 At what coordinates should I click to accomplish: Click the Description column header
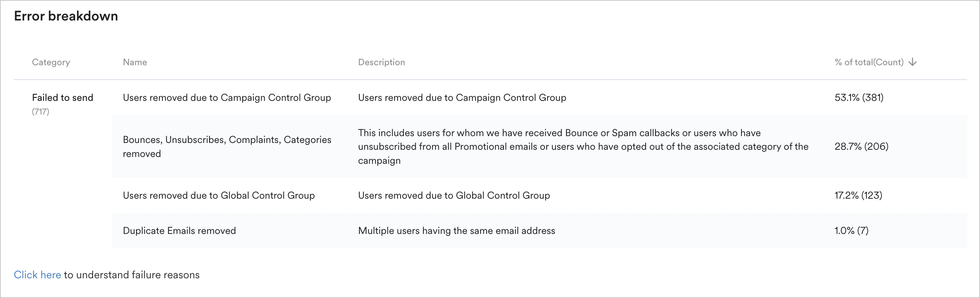click(x=382, y=62)
